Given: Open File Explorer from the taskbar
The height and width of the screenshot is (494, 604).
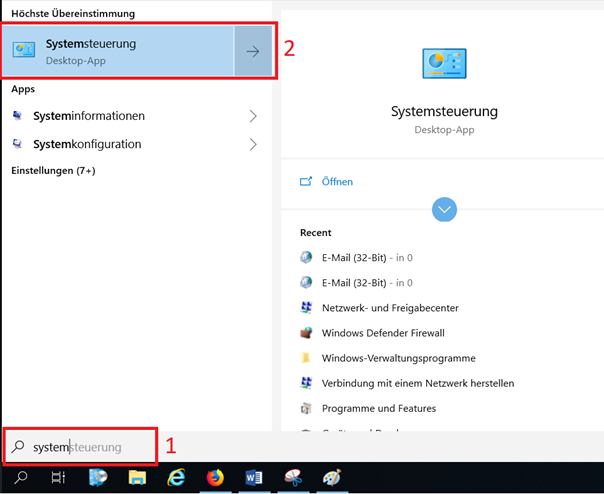Looking at the screenshot, I should 137,478.
